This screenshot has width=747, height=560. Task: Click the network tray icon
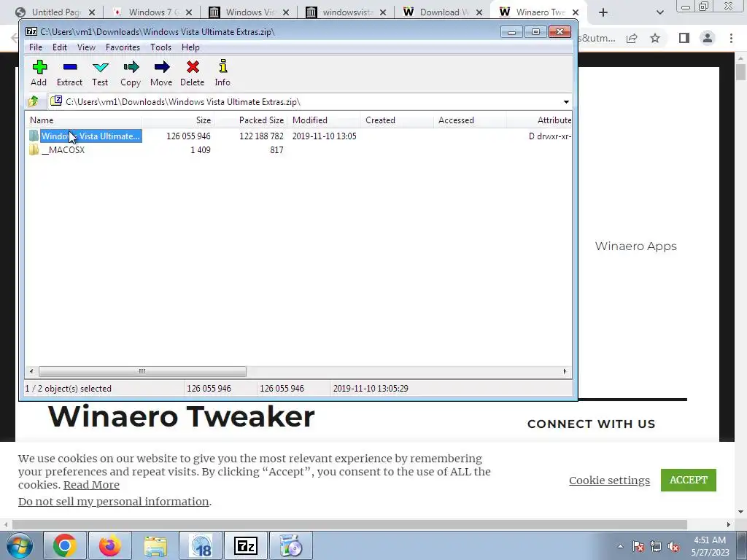656,547
